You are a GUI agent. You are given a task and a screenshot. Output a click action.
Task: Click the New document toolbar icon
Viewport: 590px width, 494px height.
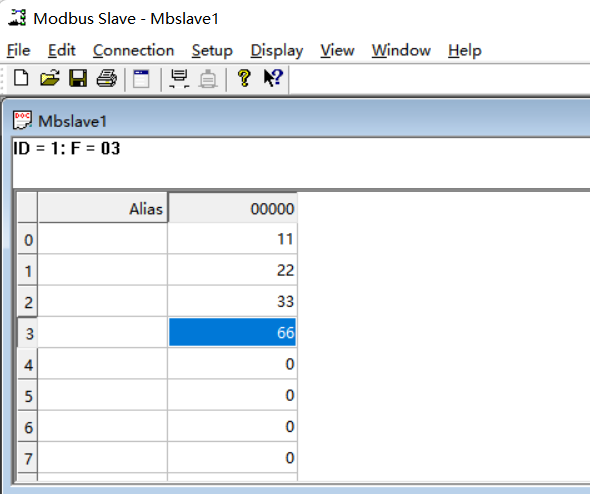click(21, 78)
